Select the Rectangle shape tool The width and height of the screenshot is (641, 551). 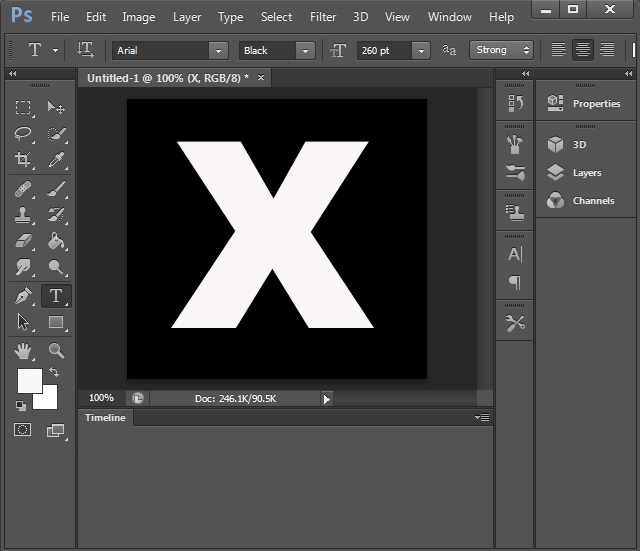point(56,322)
